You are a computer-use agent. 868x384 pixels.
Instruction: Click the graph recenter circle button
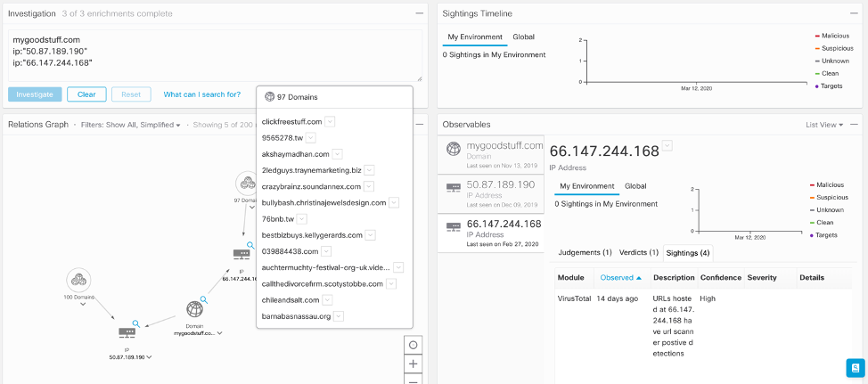tap(413, 345)
